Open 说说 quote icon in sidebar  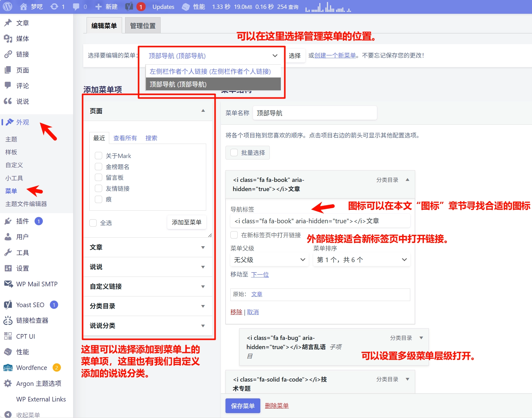point(8,101)
